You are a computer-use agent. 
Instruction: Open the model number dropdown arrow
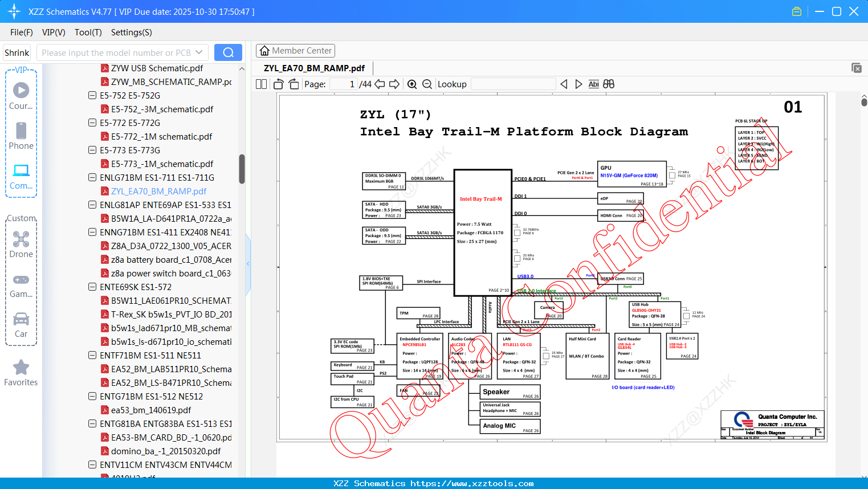click(199, 52)
